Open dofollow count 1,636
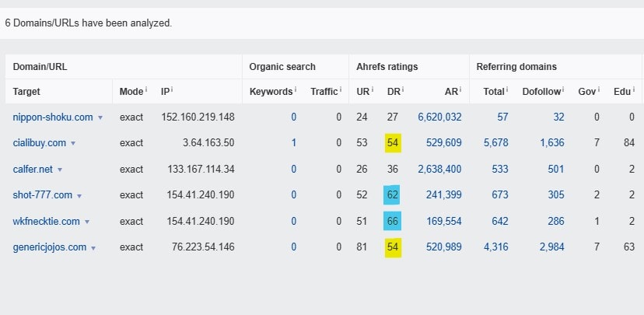The height and width of the screenshot is (315, 644). [552, 143]
